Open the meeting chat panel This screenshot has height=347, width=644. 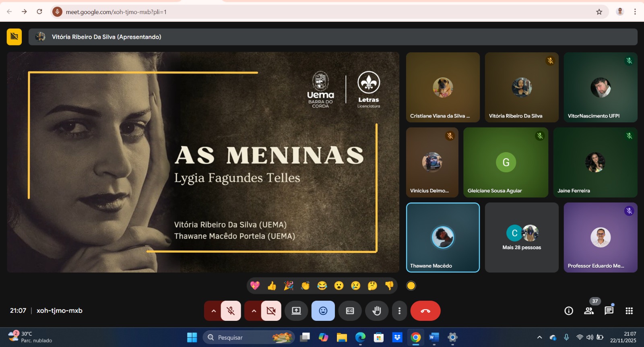pos(609,311)
